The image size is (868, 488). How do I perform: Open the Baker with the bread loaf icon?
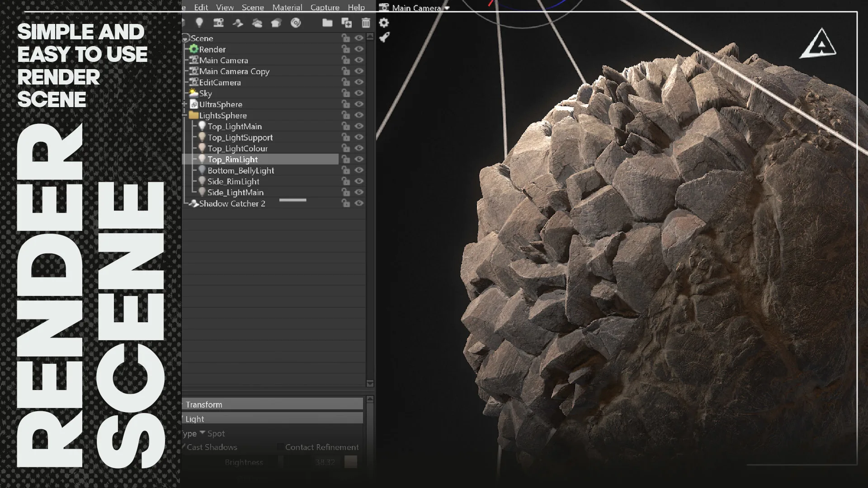pyautogui.click(x=276, y=23)
